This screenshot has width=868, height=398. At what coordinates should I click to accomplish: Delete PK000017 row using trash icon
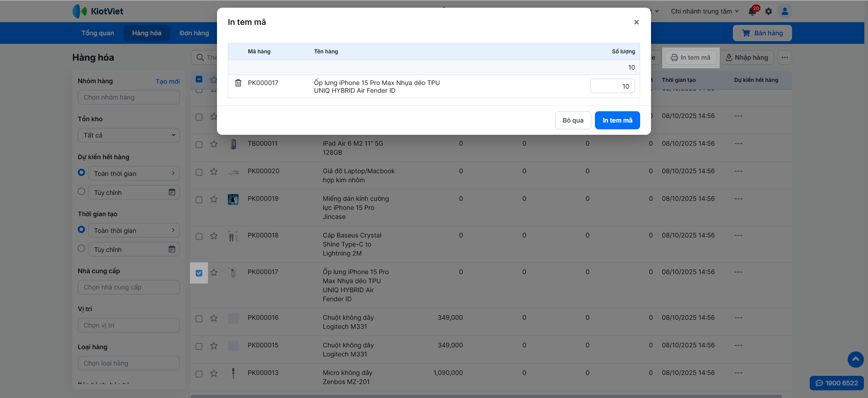238,83
